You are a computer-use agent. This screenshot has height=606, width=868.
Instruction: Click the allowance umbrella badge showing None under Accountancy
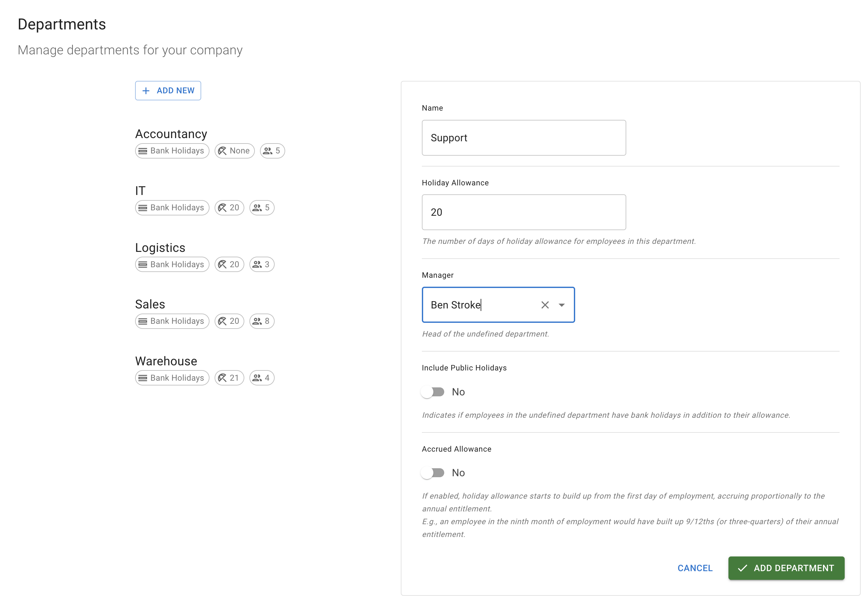click(x=234, y=151)
